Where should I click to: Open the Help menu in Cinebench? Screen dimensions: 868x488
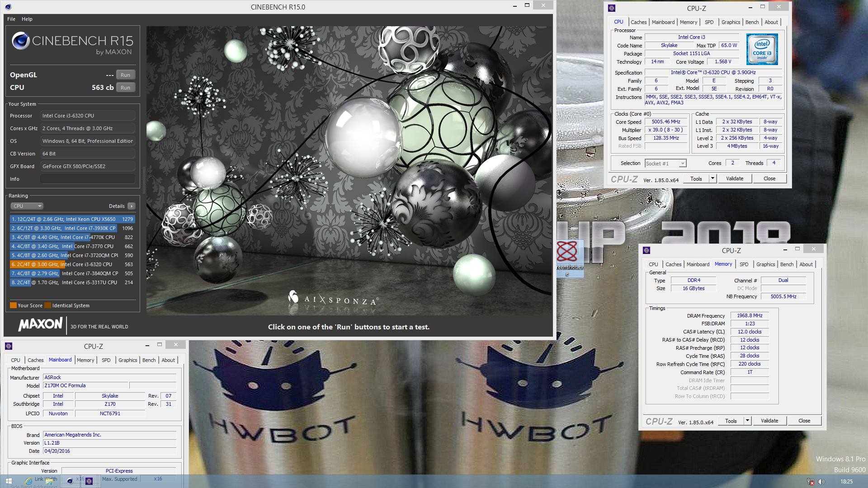pos(27,19)
